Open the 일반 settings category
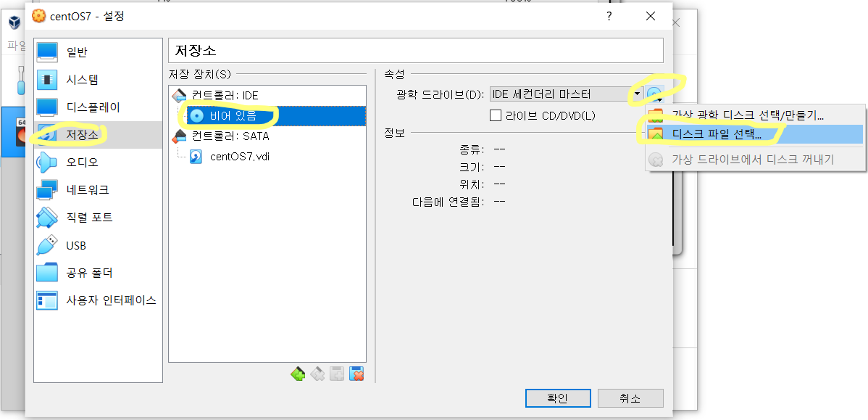The image size is (868, 420). (x=98, y=52)
